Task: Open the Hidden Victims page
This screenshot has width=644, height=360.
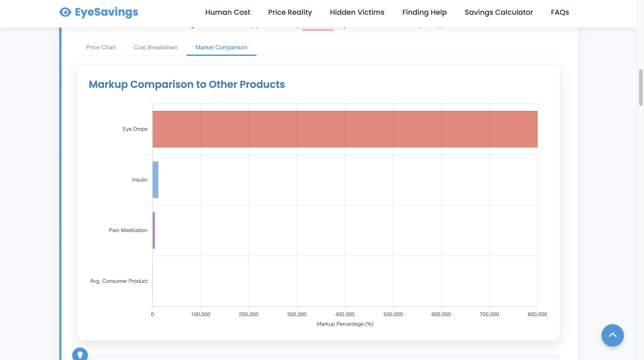Action: click(357, 12)
